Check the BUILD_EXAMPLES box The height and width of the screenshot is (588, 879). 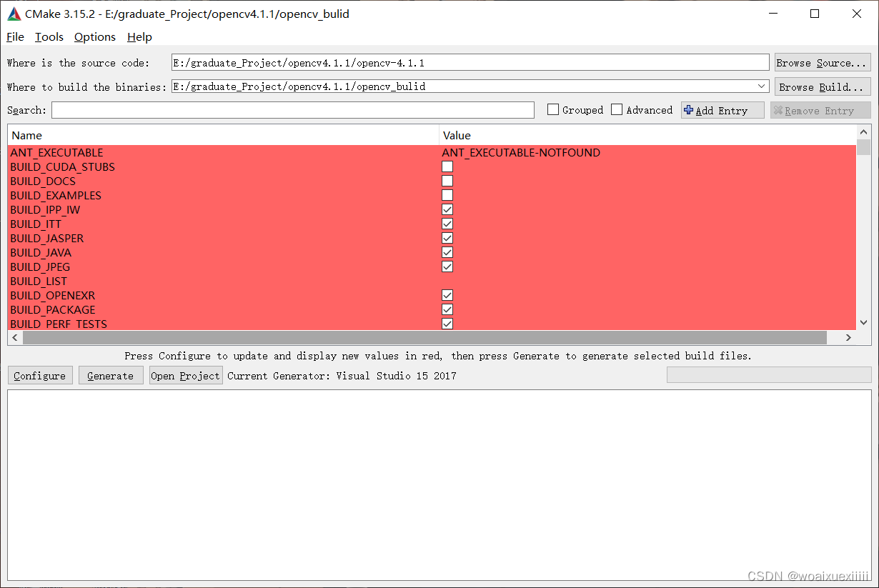(447, 195)
